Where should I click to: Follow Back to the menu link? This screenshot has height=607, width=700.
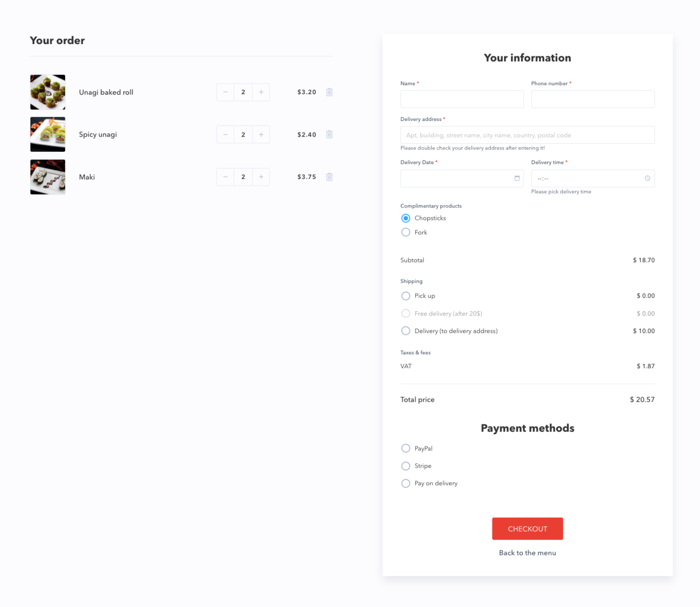point(527,553)
